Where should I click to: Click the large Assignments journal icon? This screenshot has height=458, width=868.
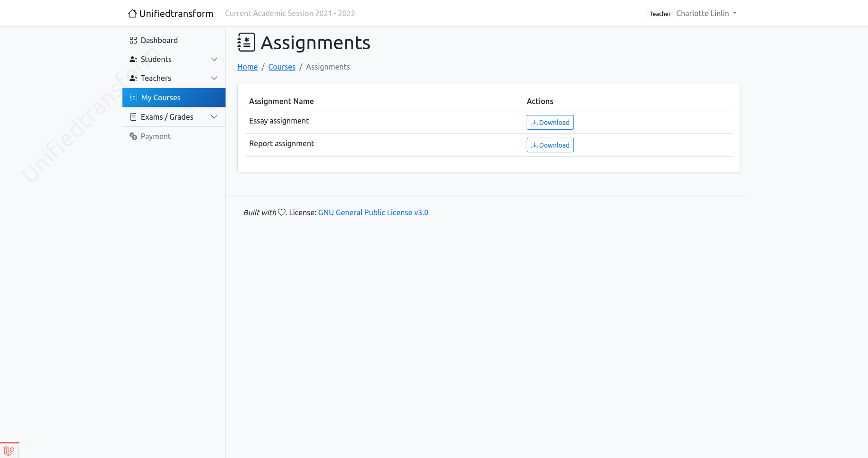pos(246,43)
